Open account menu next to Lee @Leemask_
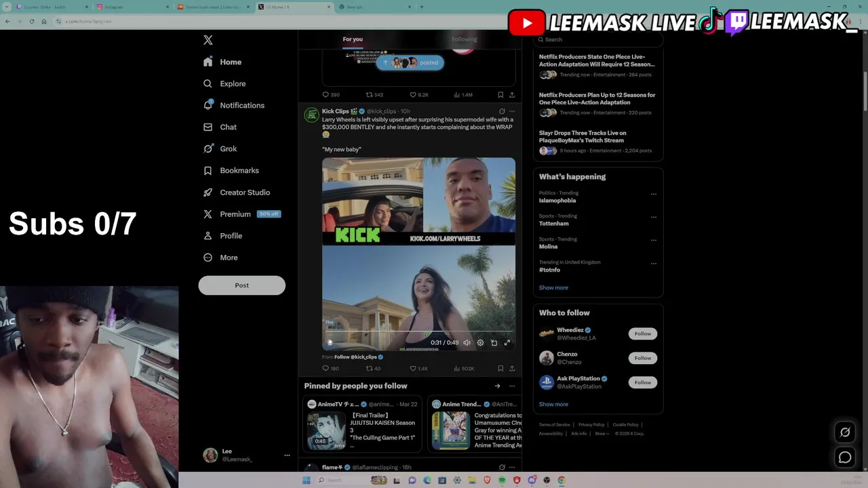Viewport: 868px width, 488px height. coord(287,455)
